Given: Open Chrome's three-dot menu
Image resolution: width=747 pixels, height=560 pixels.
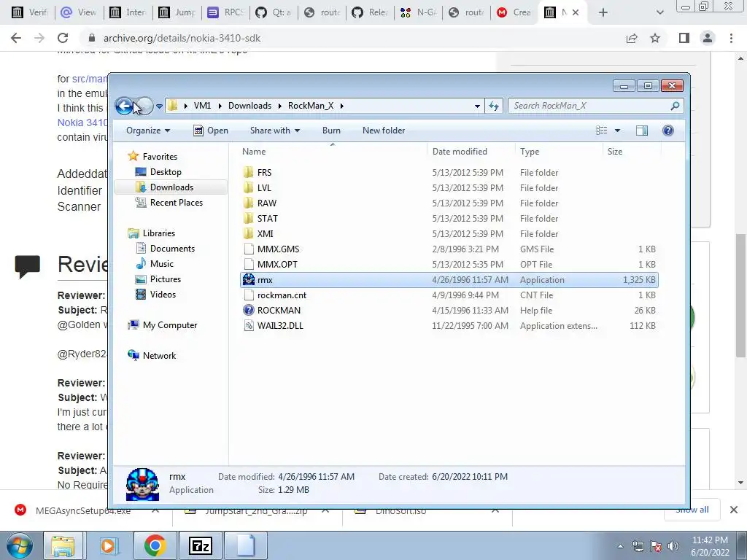Looking at the screenshot, I should click(x=731, y=38).
